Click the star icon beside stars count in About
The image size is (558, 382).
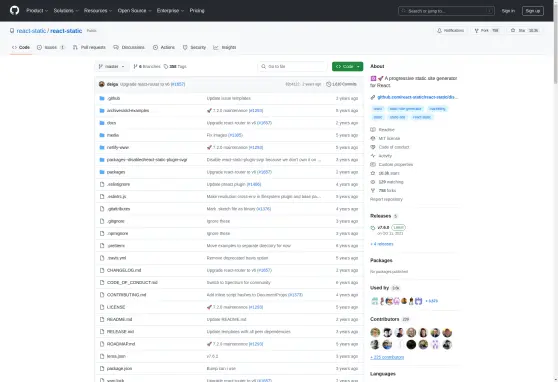373,173
